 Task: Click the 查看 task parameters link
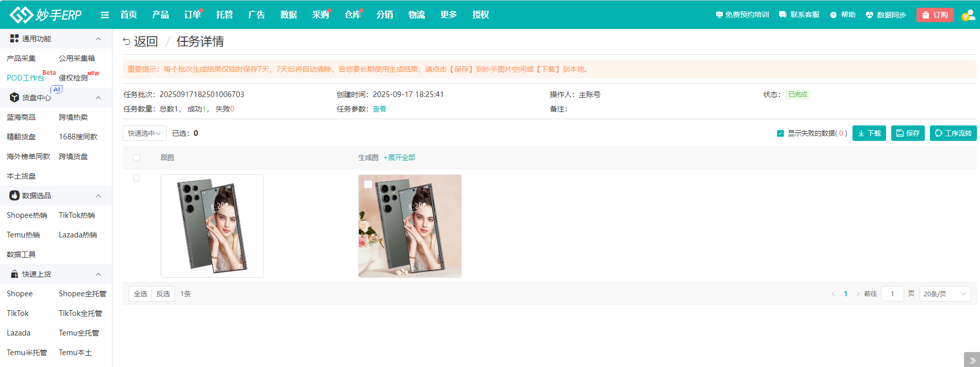(x=380, y=109)
